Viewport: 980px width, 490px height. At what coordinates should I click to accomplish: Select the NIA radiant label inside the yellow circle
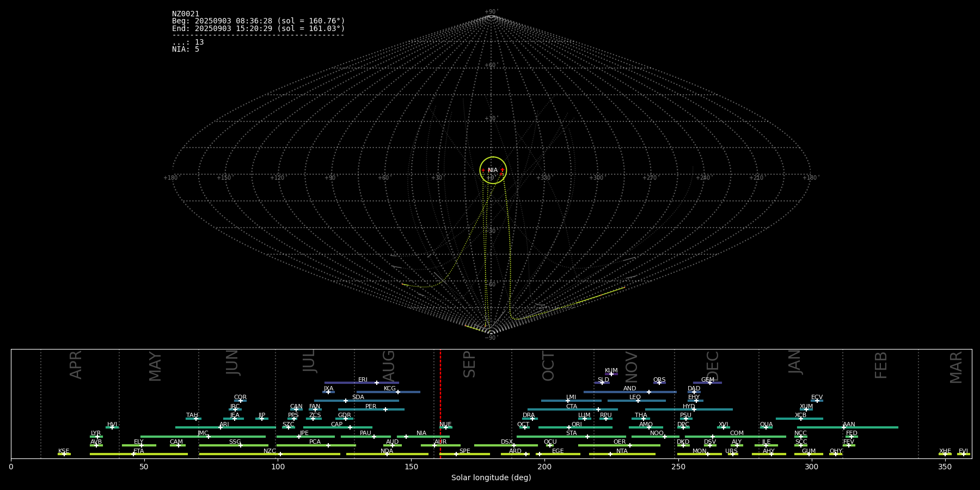[493, 170]
